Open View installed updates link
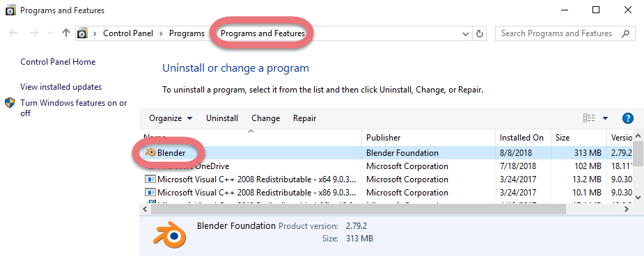 (x=61, y=87)
